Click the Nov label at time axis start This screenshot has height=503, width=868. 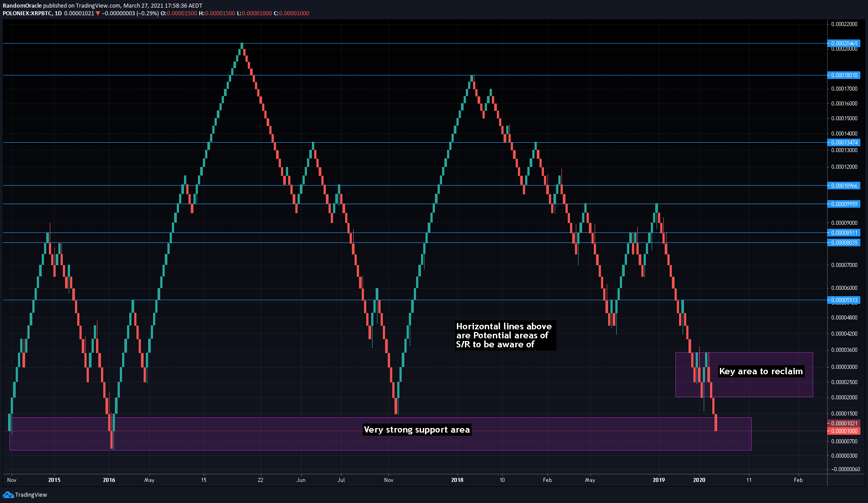coord(12,480)
